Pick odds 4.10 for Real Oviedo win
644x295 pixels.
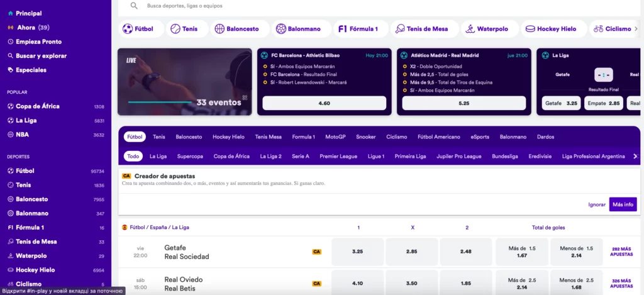point(357,284)
